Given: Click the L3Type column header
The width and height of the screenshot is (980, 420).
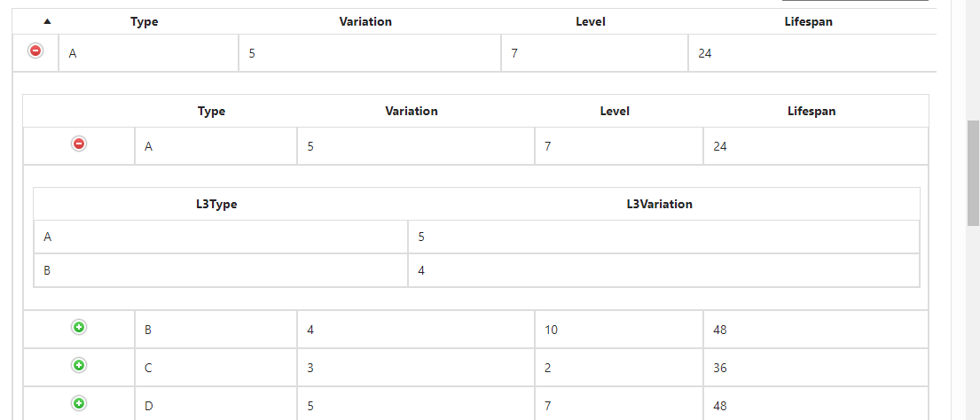Looking at the screenshot, I should (x=216, y=204).
